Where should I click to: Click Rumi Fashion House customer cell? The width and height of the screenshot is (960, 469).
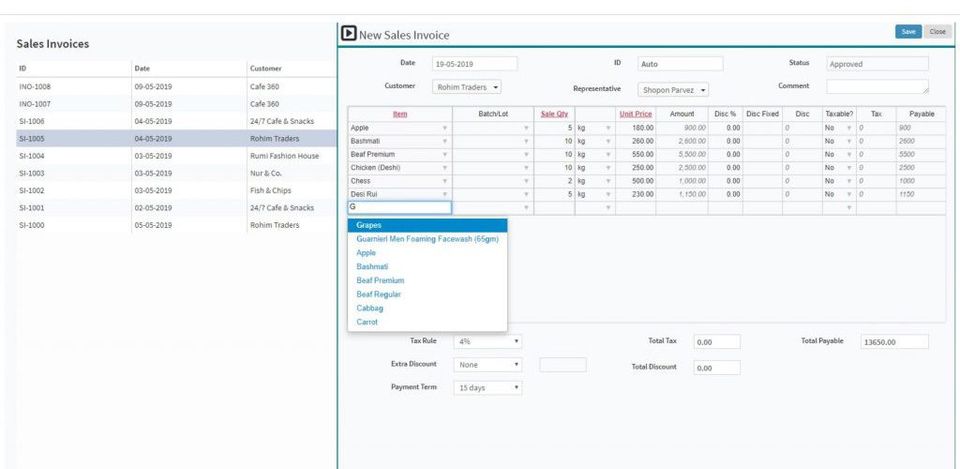(x=284, y=156)
